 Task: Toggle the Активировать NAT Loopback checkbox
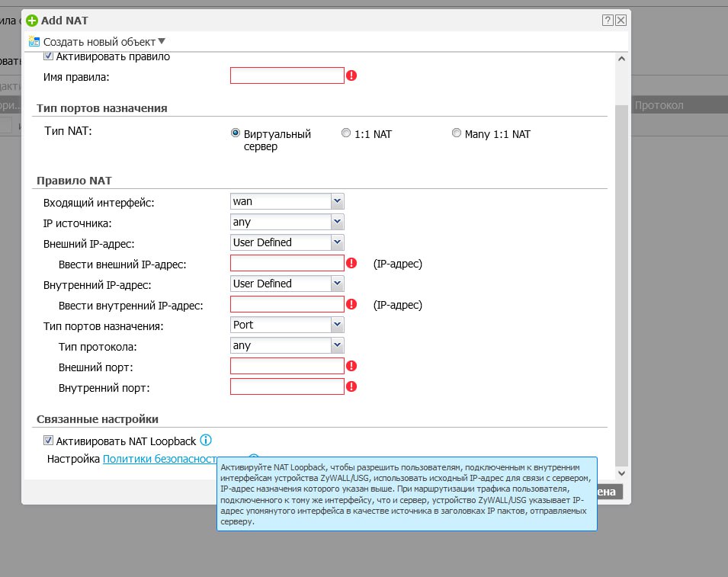48,440
